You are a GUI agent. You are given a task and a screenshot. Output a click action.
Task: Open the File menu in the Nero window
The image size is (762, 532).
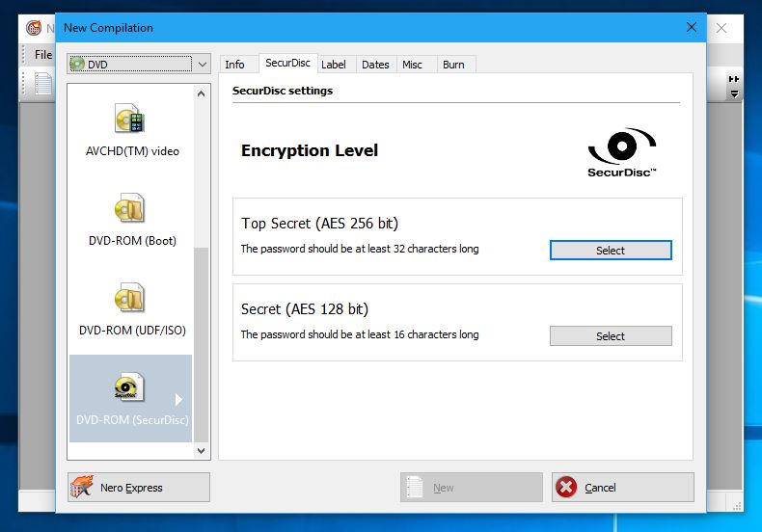click(43, 55)
